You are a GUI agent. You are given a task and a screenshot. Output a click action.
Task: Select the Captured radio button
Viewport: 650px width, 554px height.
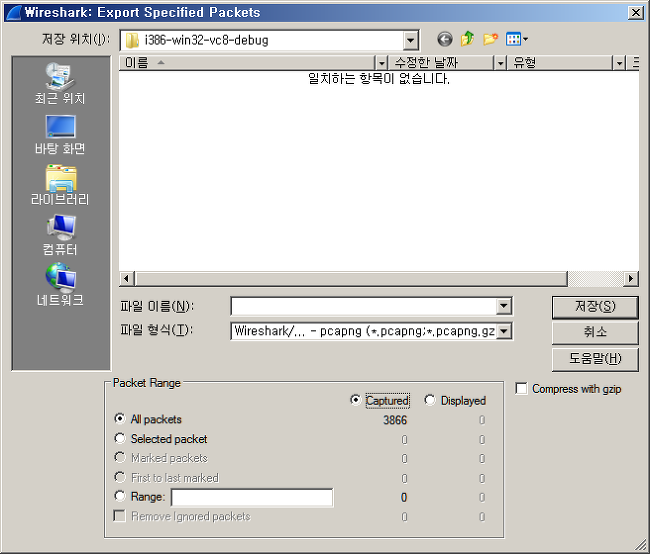(x=355, y=400)
